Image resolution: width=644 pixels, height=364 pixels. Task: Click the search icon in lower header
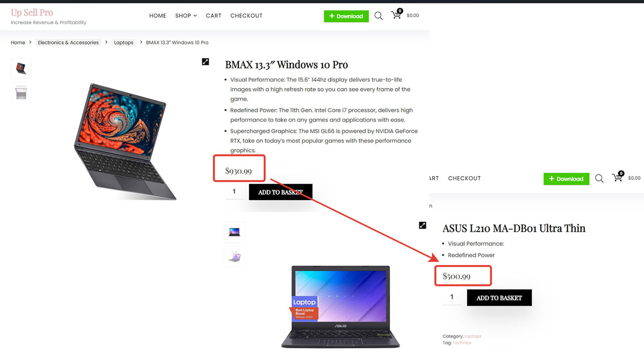pos(599,179)
